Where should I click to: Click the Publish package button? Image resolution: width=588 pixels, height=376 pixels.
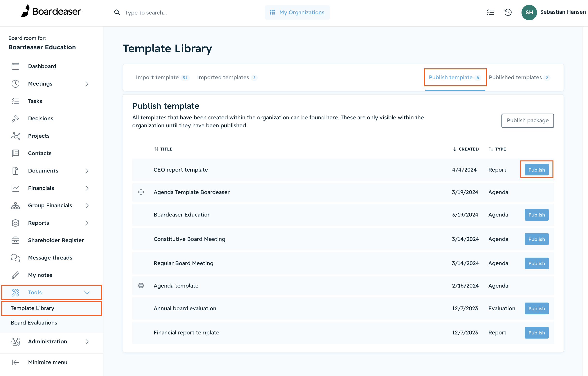[x=528, y=120]
